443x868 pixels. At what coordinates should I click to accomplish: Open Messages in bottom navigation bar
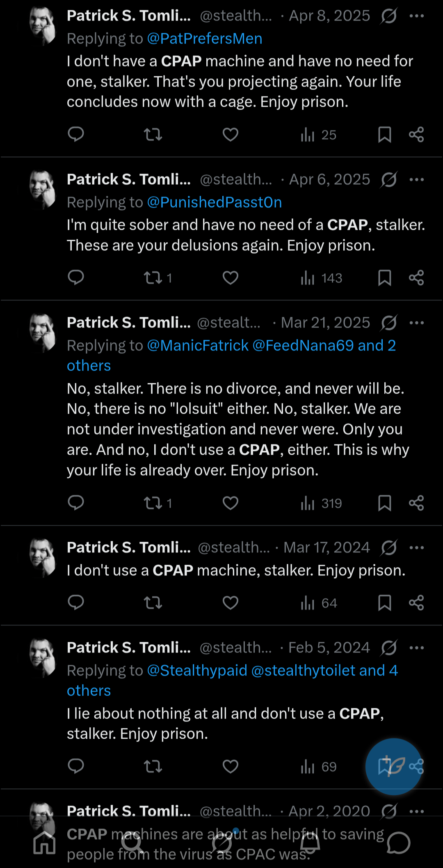(x=398, y=843)
